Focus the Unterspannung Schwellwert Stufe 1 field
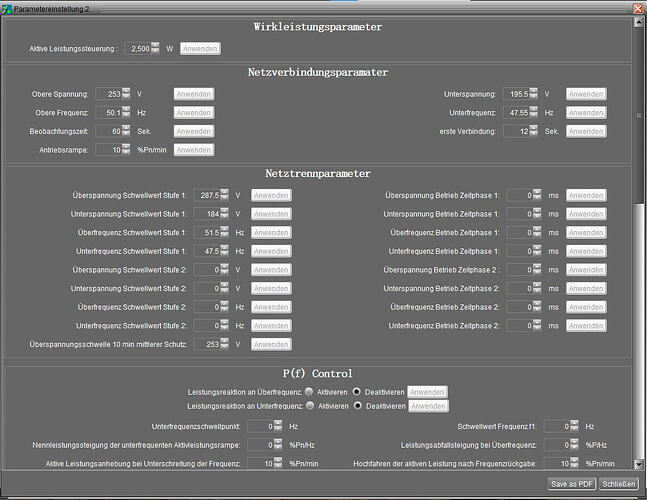Viewport: 647px width, 500px height. click(207, 214)
